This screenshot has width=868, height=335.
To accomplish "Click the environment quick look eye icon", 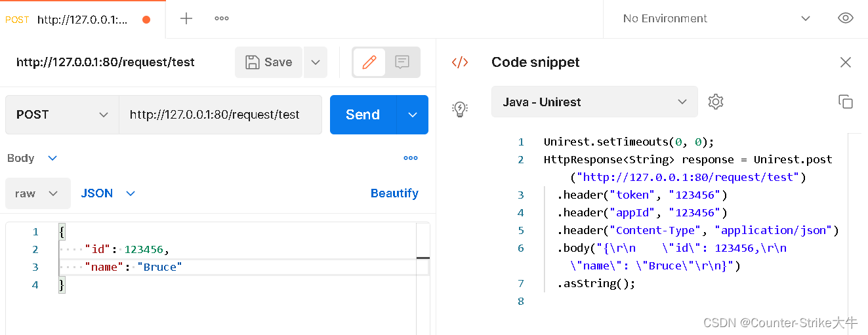I will [x=846, y=18].
